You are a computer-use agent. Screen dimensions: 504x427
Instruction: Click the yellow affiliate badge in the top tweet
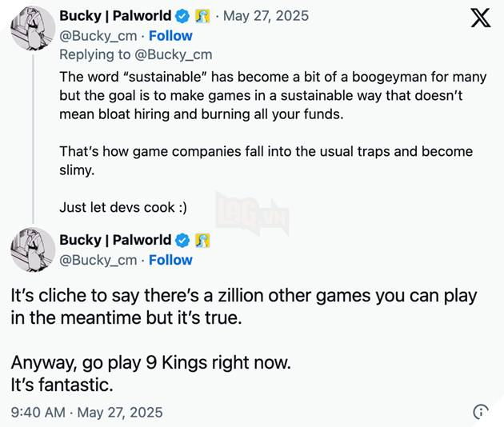tap(202, 16)
